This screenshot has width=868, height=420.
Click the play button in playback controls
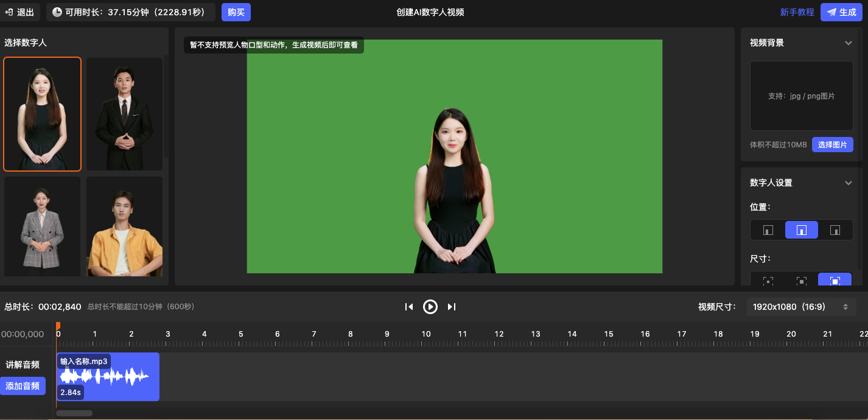pos(430,307)
